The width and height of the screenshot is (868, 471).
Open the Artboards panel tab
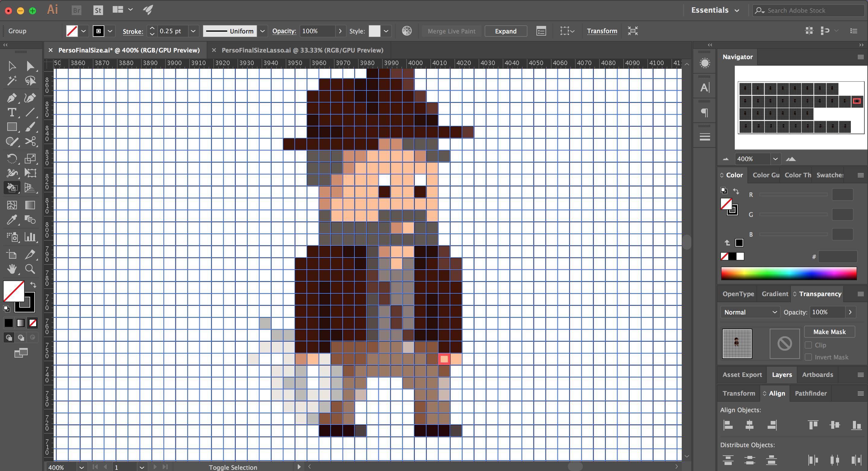click(817, 375)
